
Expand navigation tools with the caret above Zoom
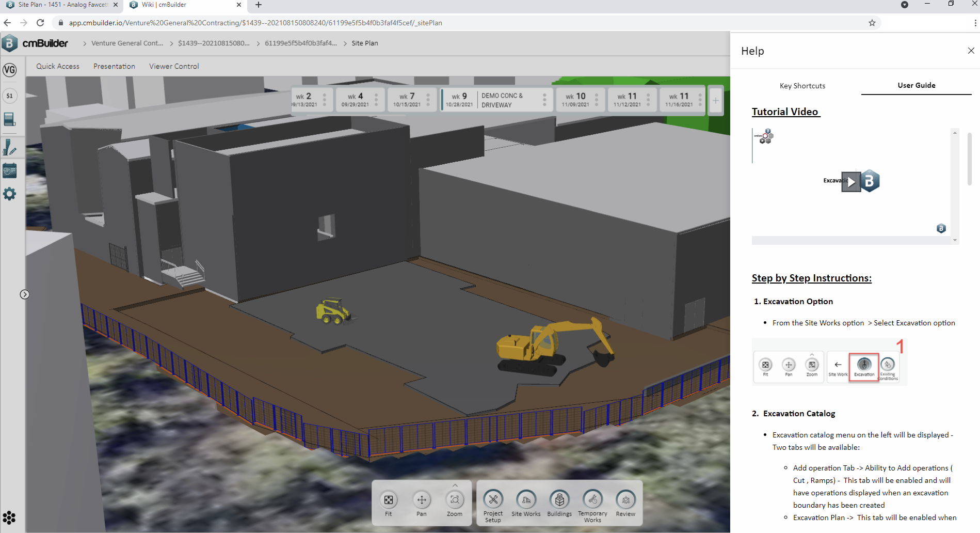coord(455,485)
